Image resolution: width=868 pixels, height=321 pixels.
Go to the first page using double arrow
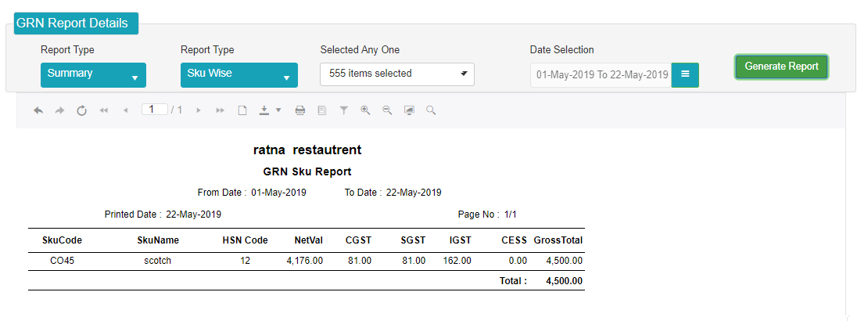[103, 110]
